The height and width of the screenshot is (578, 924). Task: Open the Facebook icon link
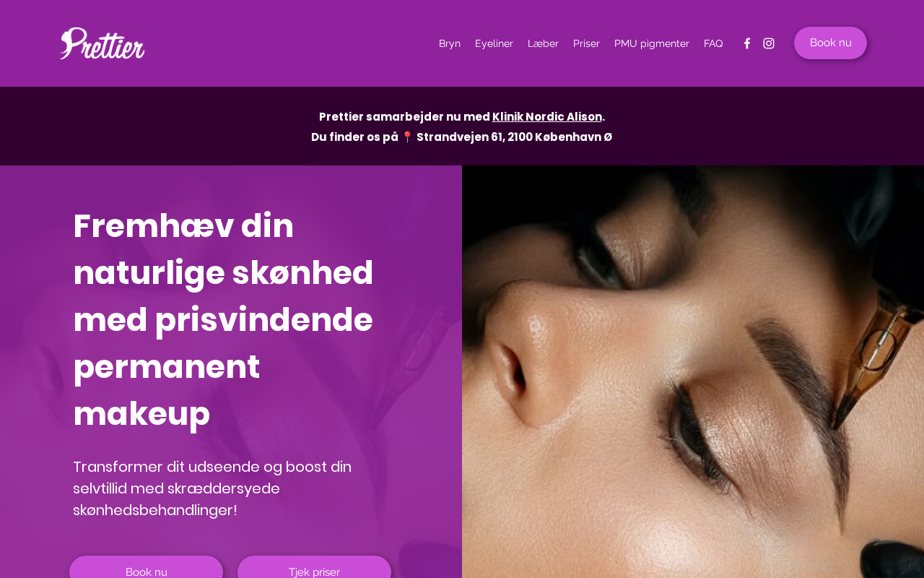tap(747, 43)
